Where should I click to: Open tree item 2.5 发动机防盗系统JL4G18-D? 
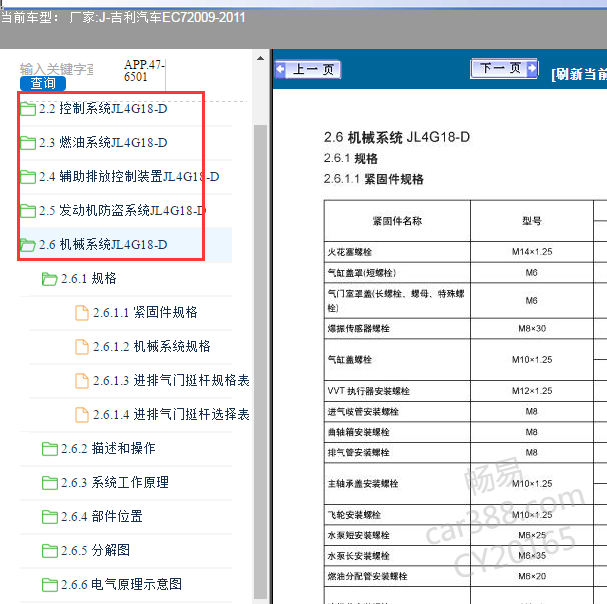pos(122,211)
